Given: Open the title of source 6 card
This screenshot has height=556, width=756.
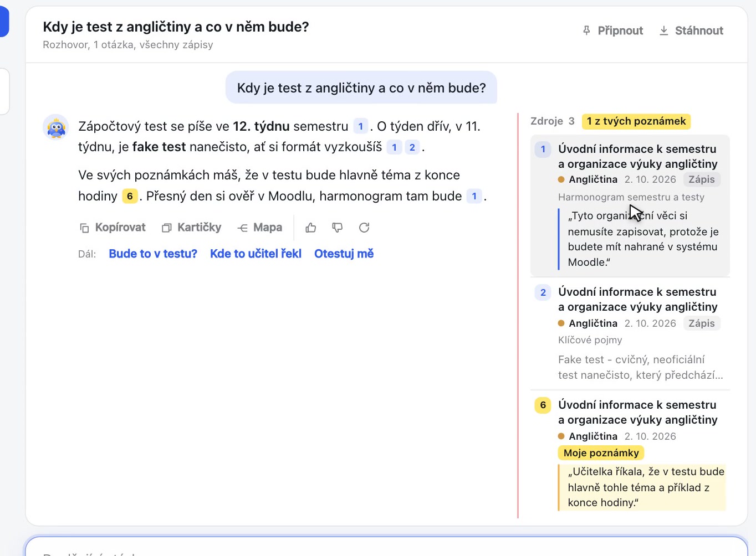Looking at the screenshot, I should pyautogui.click(x=638, y=412).
